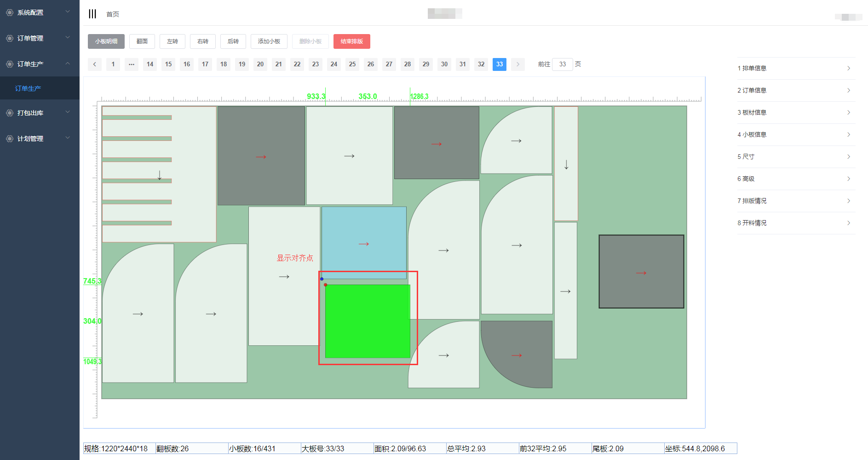The image size is (868, 460).
Task: Open the 7 排版情况 section
Action: [x=796, y=201]
